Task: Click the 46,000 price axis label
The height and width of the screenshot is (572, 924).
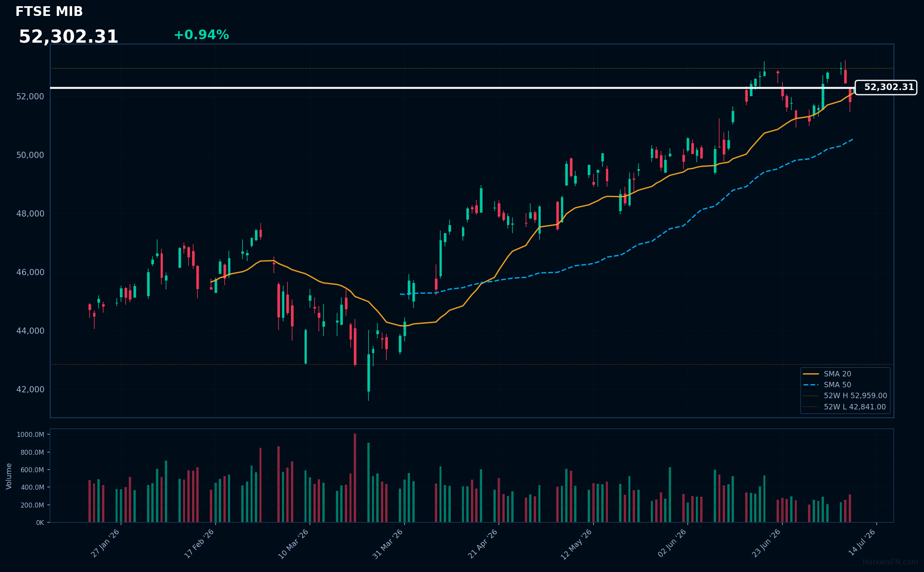Action: coord(30,272)
